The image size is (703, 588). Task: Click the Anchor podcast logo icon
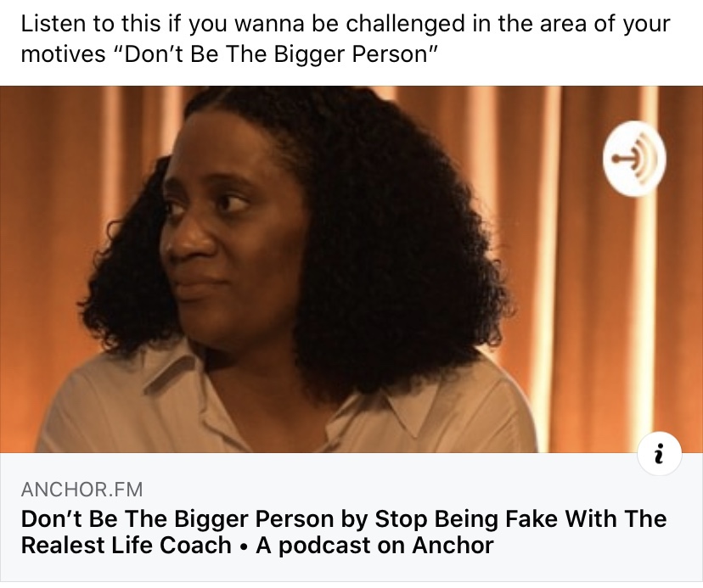pos(634,159)
